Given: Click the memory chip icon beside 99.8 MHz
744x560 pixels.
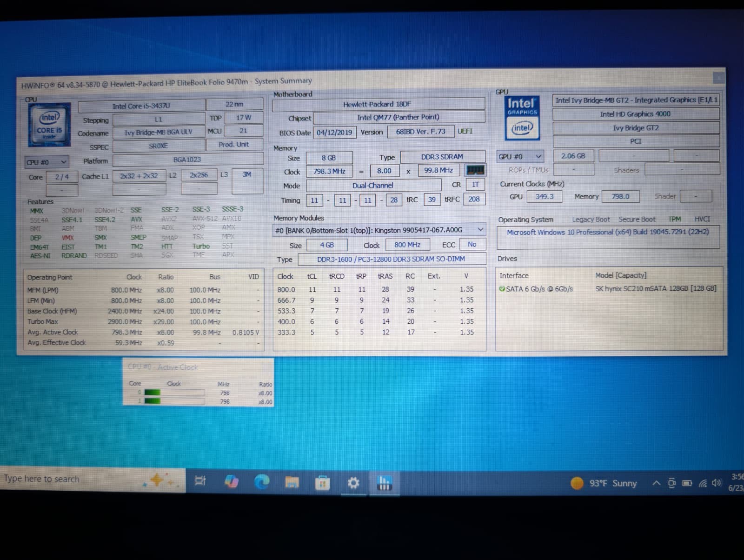Looking at the screenshot, I should (475, 170).
